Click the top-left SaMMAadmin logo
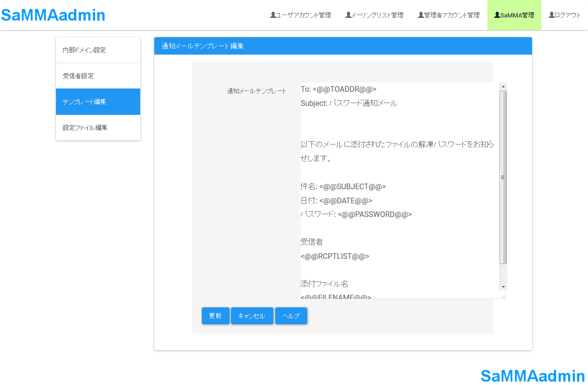 [53, 15]
